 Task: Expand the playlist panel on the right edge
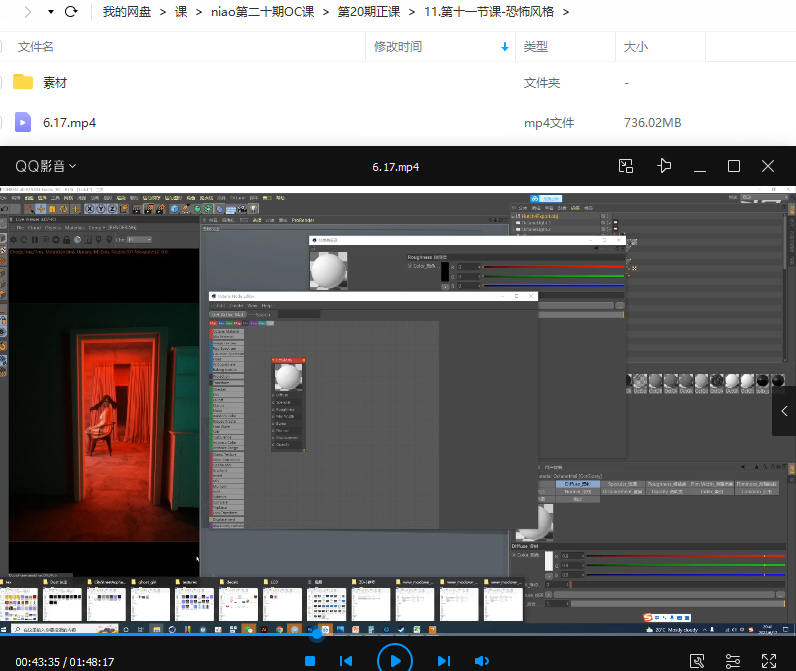click(785, 411)
